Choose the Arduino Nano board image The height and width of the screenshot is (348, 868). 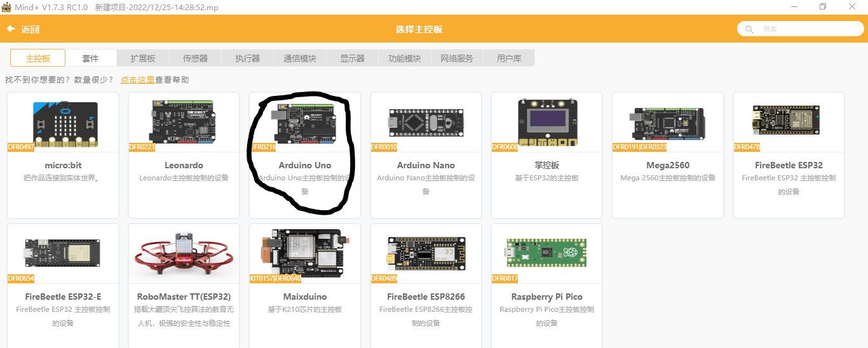coord(426,123)
